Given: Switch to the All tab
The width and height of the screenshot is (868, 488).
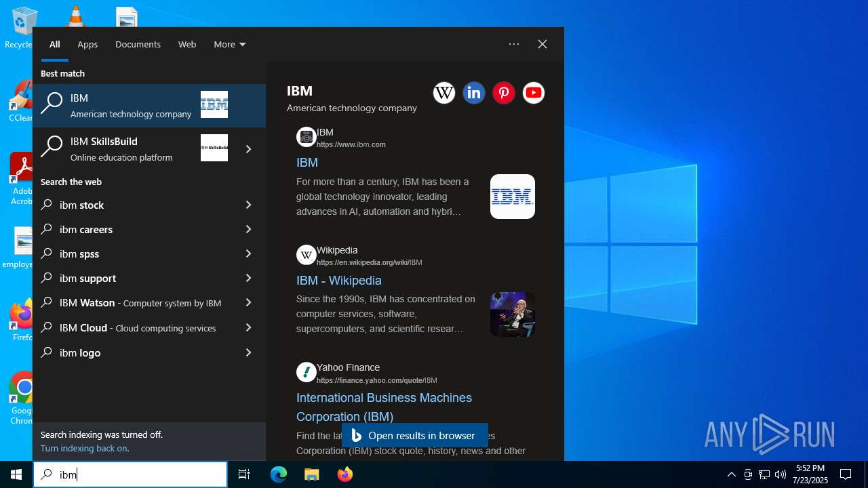Looking at the screenshot, I should 55,44.
